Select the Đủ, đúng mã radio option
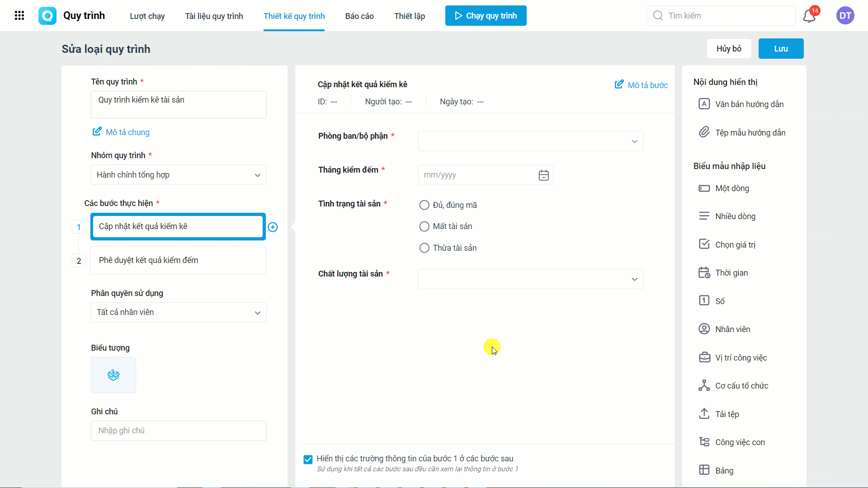The width and height of the screenshot is (868, 488). 424,205
